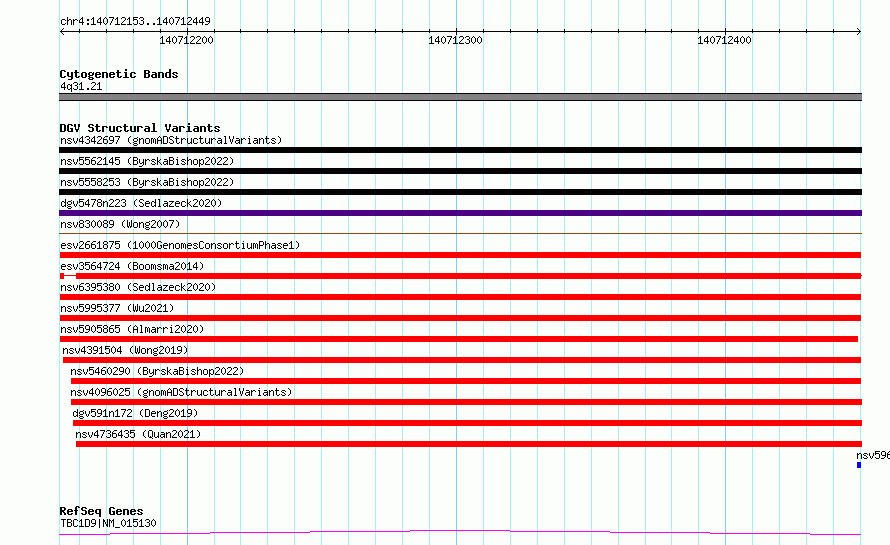Screen dimensions: 890x545
Task: Click the DGV Structural Variants heading
Action: (x=140, y=128)
